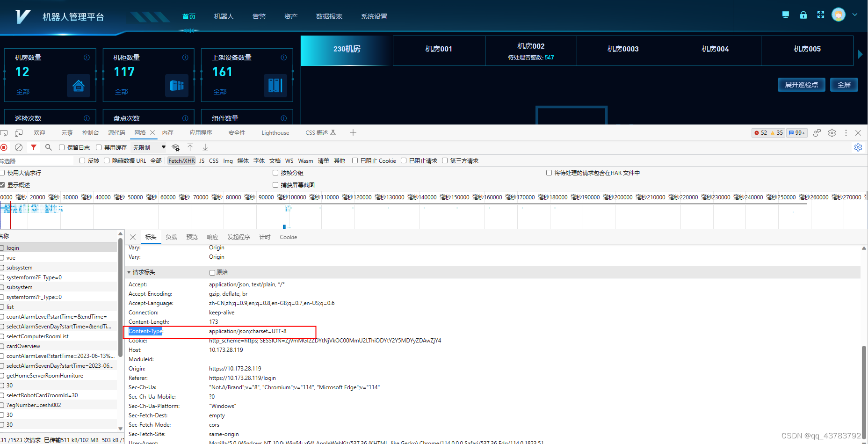Click the info icon on 组件数量 card
The width and height of the screenshot is (868, 444).
click(x=284, y=118)
